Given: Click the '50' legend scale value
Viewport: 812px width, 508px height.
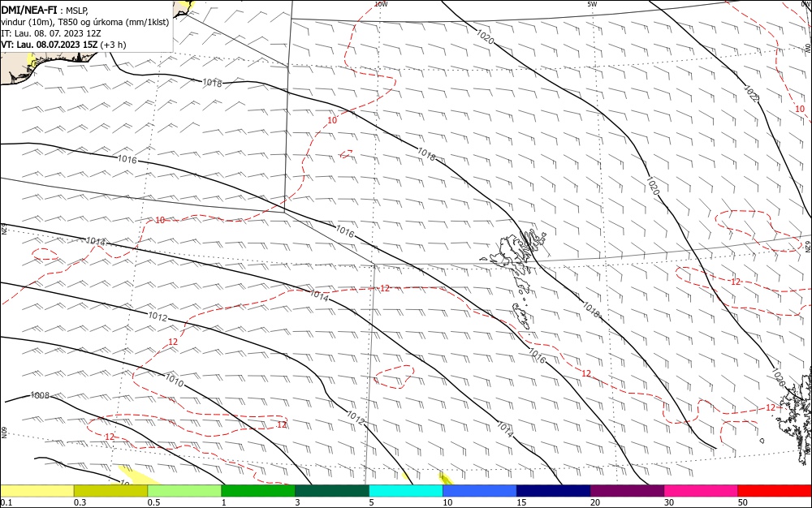Looking at the screenshot, I should click(743, 502).
